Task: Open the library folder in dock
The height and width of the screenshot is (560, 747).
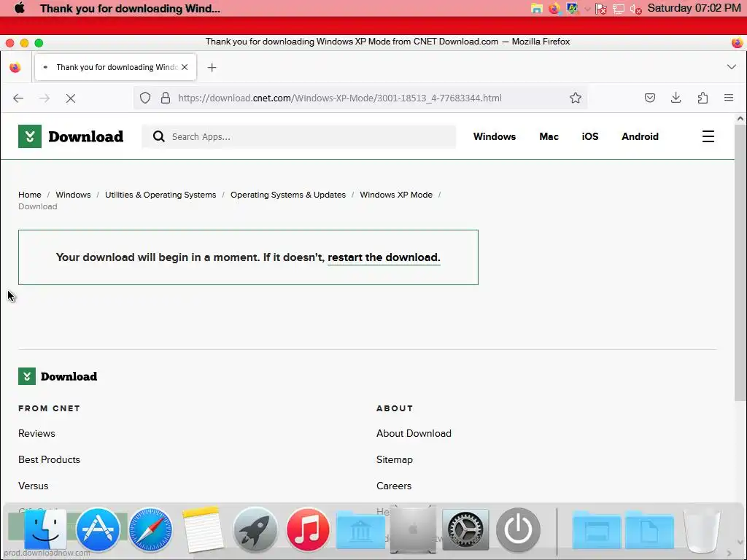Action: [x=360, y=529]
